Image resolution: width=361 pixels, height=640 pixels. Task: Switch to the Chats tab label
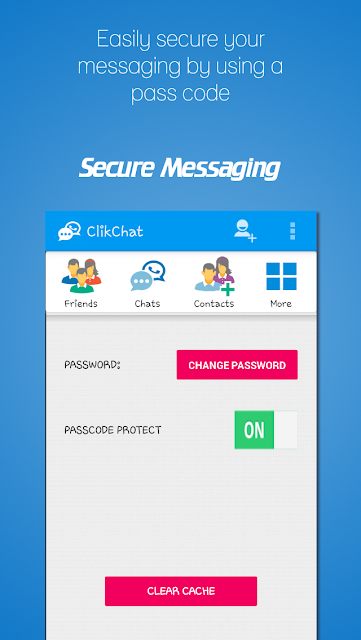point(147,304)
